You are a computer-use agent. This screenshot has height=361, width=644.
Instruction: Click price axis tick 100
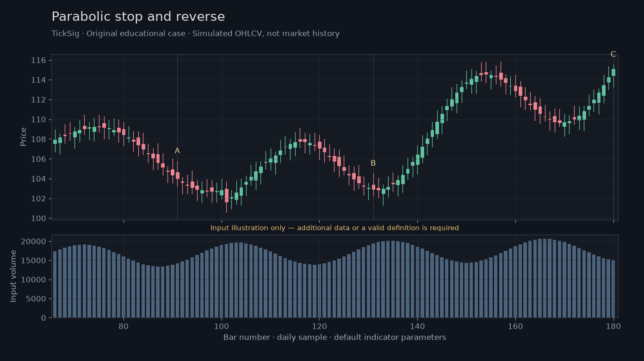pyautogui.click(x=38, y=218)
